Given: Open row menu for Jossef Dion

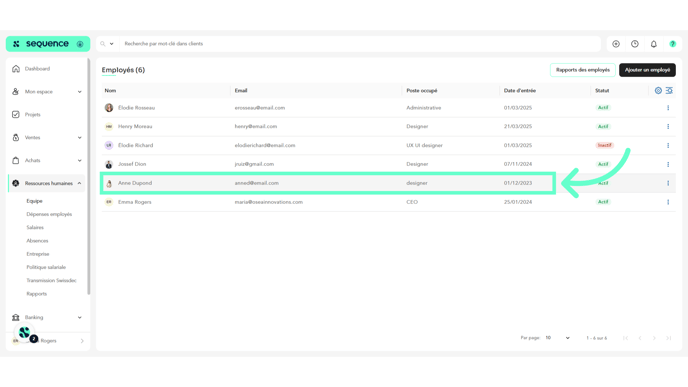Looking at the screenshot, I should coord(668,164).
